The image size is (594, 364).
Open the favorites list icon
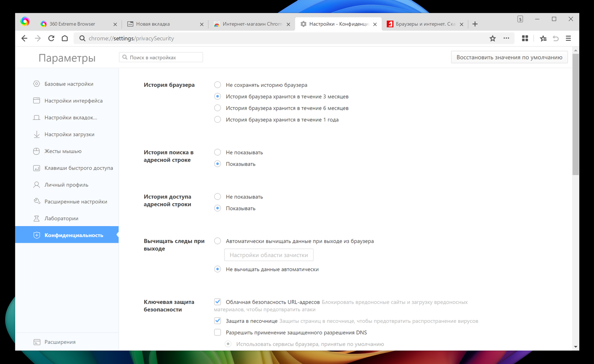(x=543, y=38)
